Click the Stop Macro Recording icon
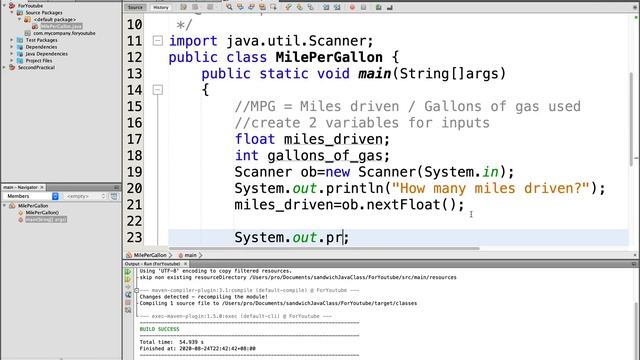This screenshot has height=360, width=640. coord(363,7)
